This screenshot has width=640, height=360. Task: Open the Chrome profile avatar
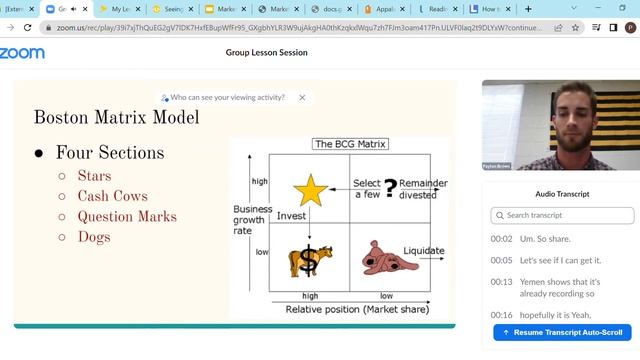[630, 28]
